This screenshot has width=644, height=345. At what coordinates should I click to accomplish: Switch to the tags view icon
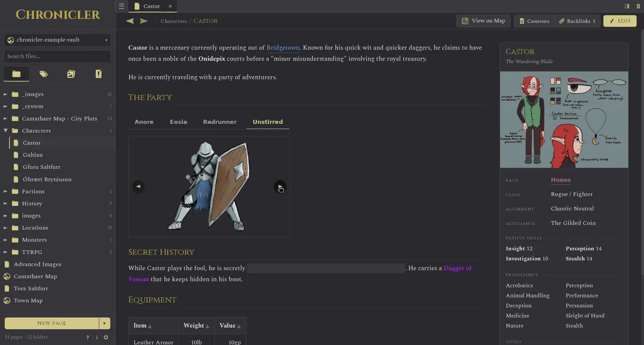click(44, 74)
